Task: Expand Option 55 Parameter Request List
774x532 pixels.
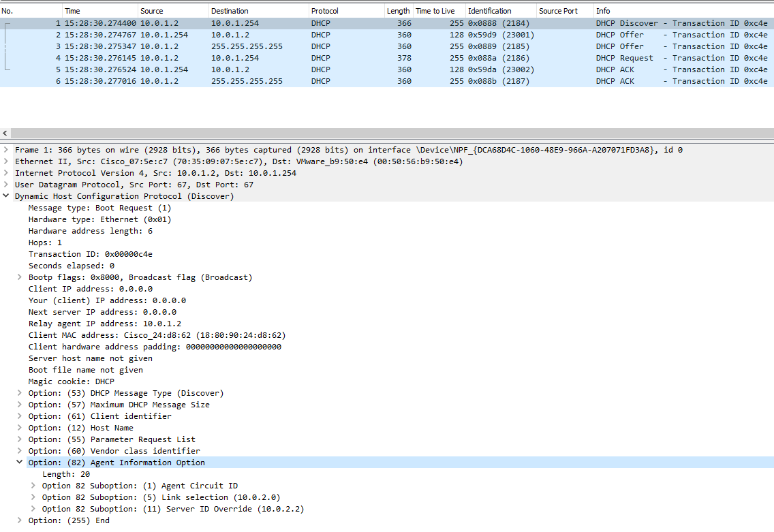Action: [x=18, y=439]
